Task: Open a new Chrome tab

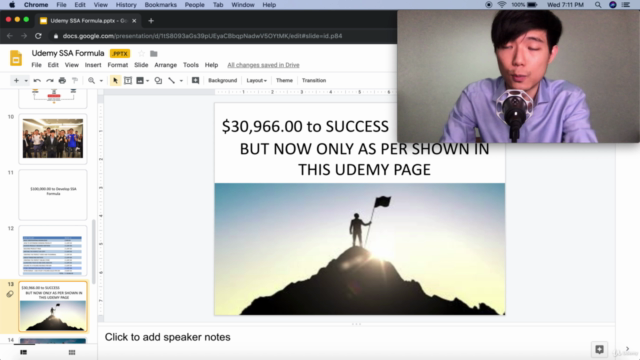Action: pos(151,21)
